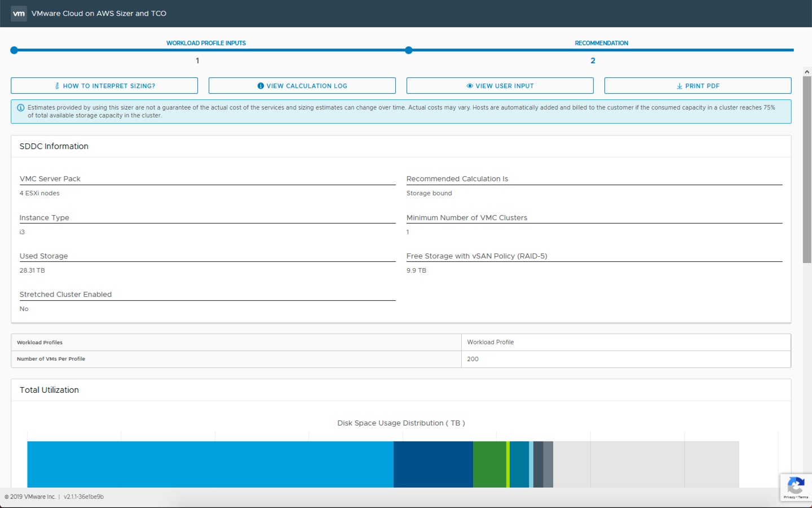
Task: Click the 'Workload Profiles' row header
Action: [39, 343]
